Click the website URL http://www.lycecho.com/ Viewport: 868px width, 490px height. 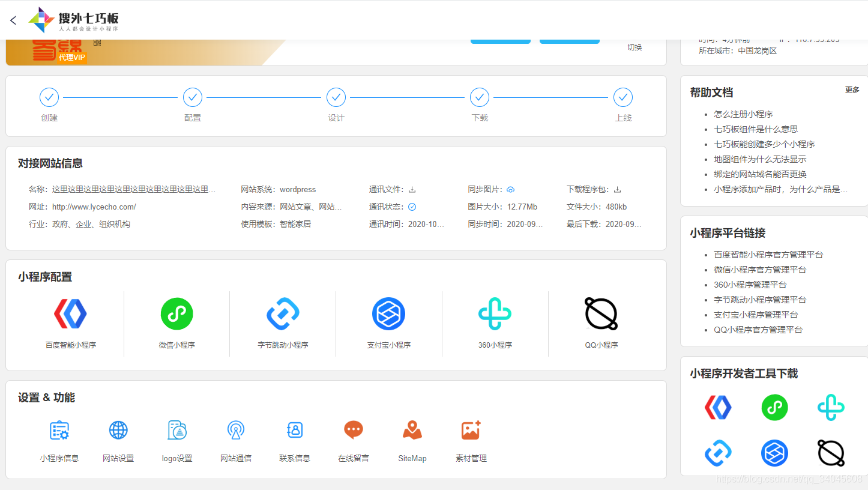point(94,207)
